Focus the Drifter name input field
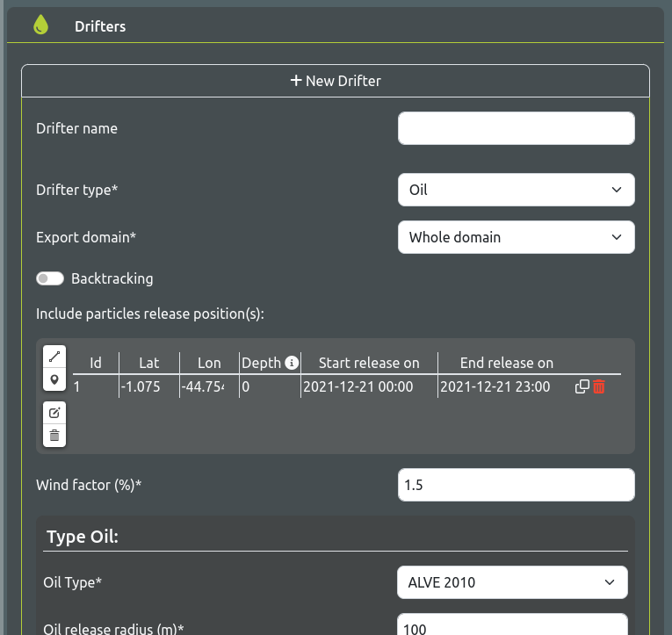 pyautogui.click(x=516, y=128)
